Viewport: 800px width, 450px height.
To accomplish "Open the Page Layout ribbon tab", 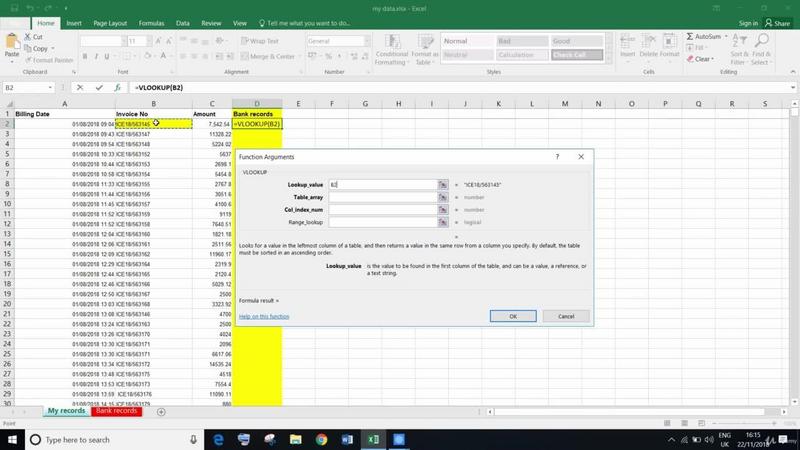I will (110, 23).
